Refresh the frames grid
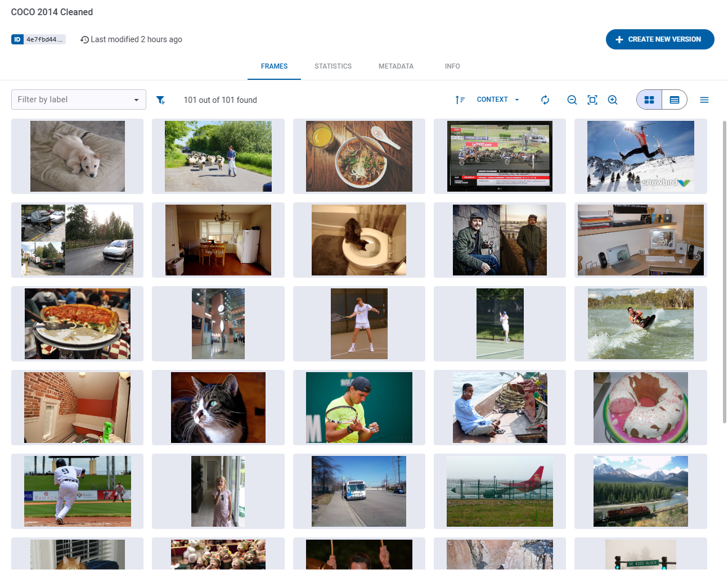The width and height of the screenshot is (728, 570). 545,99
